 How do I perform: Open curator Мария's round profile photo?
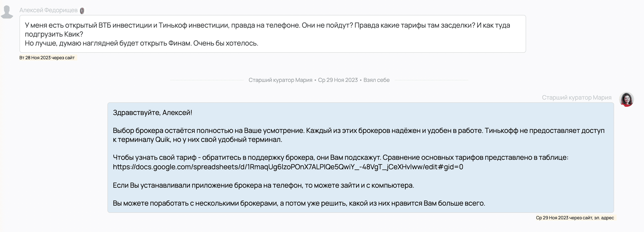pos(626,99)
